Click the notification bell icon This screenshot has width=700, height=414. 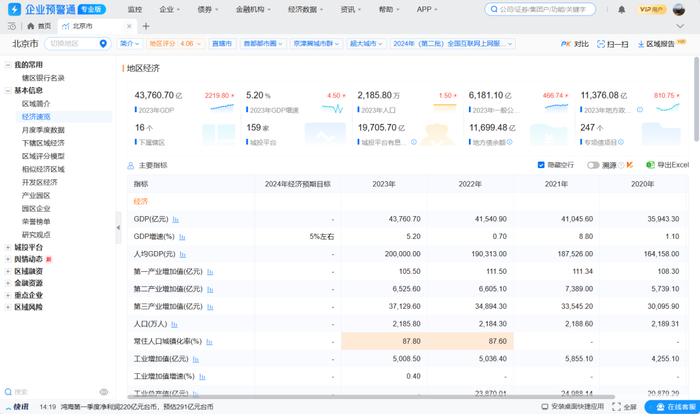[x=621, y=9]
